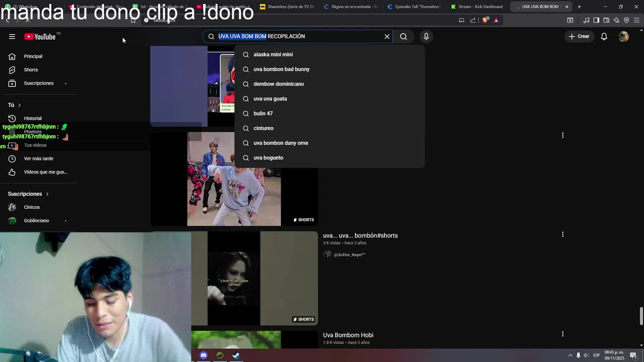Switch to the Shameless (Serie de TV) tab

click(287, 7)
